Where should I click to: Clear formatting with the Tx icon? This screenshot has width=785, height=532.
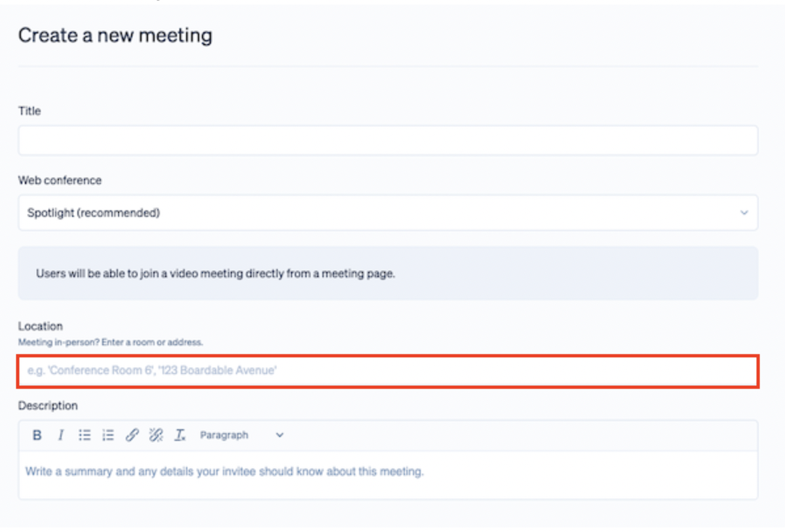point(179,434)
